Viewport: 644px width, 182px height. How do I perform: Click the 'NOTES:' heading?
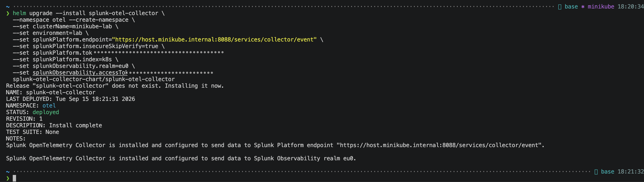point(16,139)
